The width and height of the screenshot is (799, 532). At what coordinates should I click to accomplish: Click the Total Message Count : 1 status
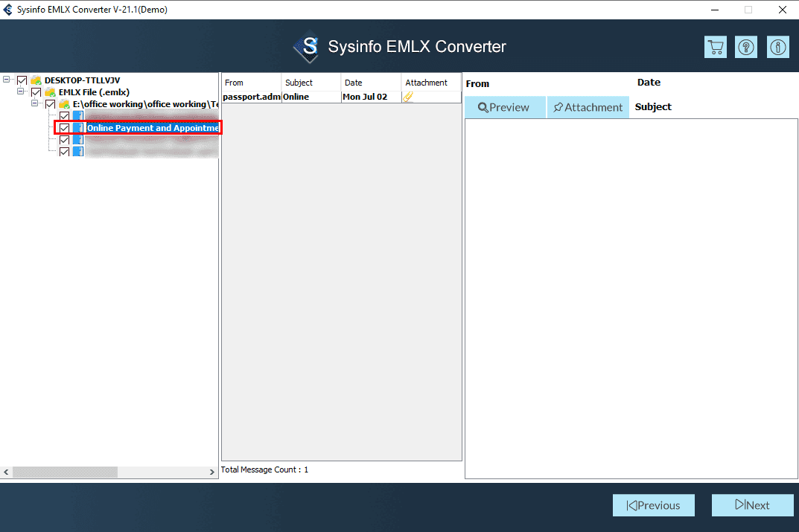pyautogui.click(x=264, y=469)
